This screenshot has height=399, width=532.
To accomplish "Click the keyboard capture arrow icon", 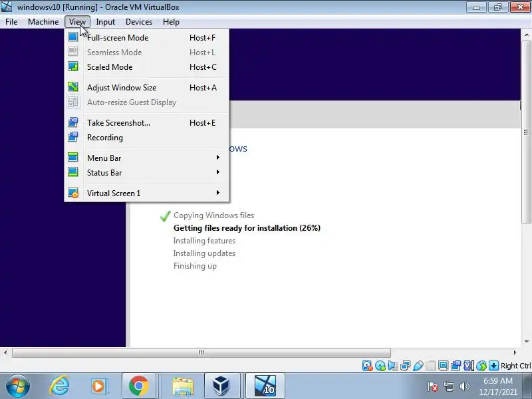I will 493,365.
